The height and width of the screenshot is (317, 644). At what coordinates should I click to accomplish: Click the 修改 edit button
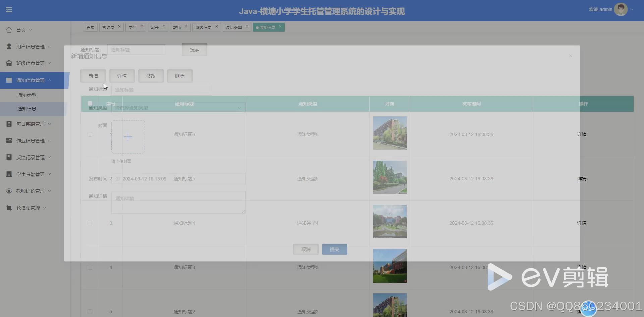pos(151,76)
